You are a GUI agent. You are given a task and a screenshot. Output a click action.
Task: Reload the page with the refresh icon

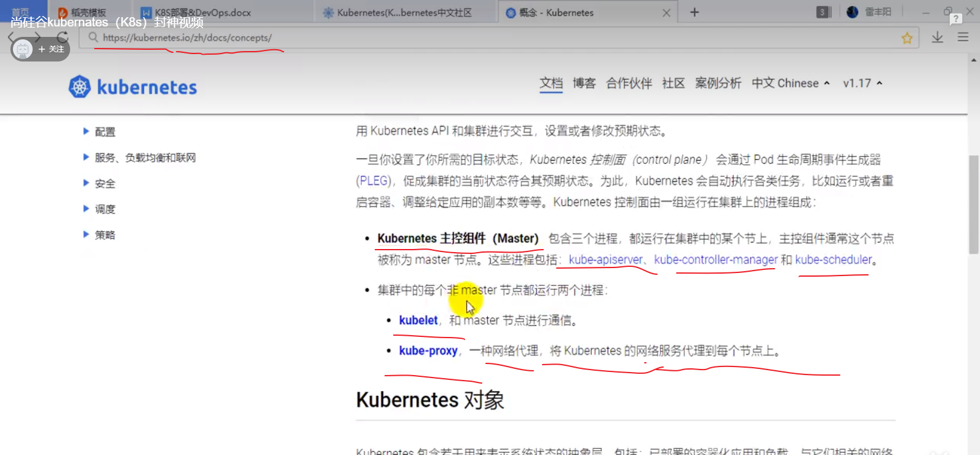click(63, 38)
